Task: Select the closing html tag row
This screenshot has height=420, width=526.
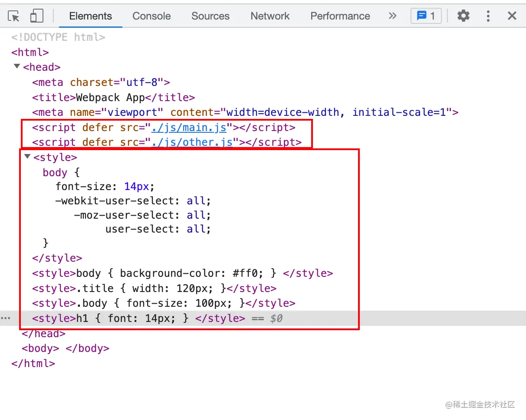Action: [x=33, y=364]
